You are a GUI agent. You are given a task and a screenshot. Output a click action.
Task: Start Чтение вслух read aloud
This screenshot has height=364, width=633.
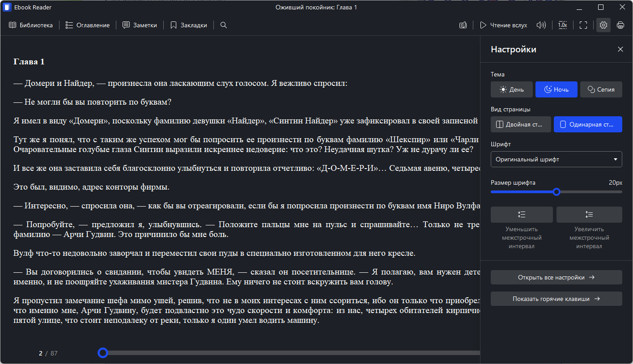click(503, 25)
